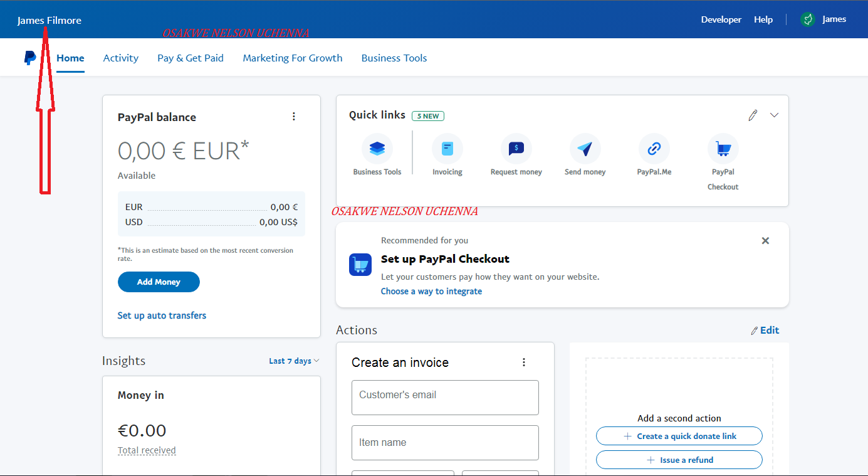Viewport: 868px width, 476px height.
Task: Click the James Filmore account name
Action: 50,20
